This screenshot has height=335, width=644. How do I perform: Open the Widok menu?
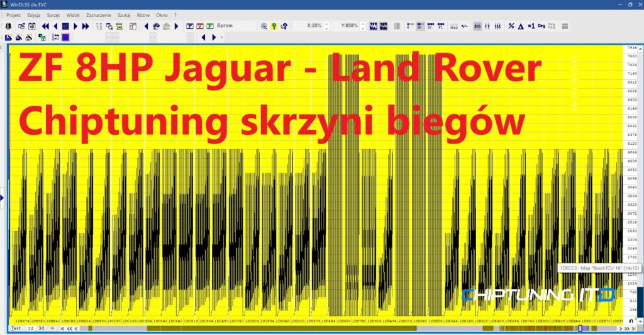coord(73,15)
